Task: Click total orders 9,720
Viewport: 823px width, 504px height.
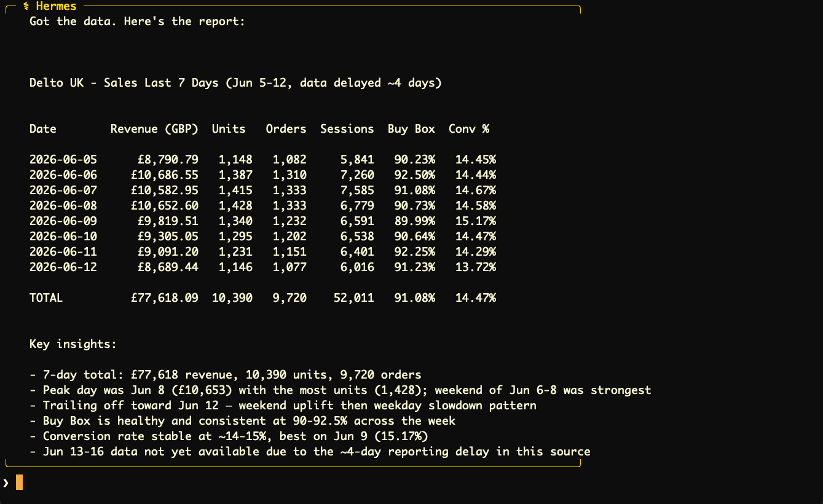Action: [289, 298]
